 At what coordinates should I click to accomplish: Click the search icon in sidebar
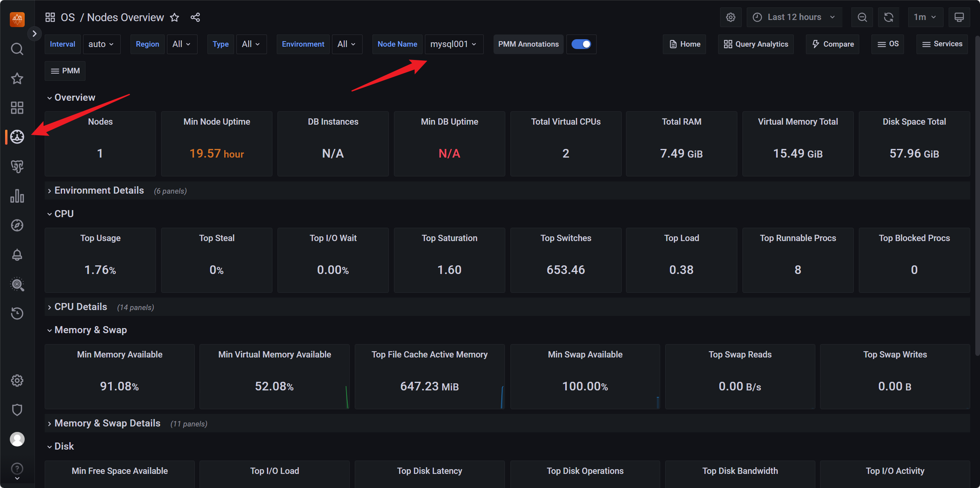pyautogui.click(x=17, y=49)
